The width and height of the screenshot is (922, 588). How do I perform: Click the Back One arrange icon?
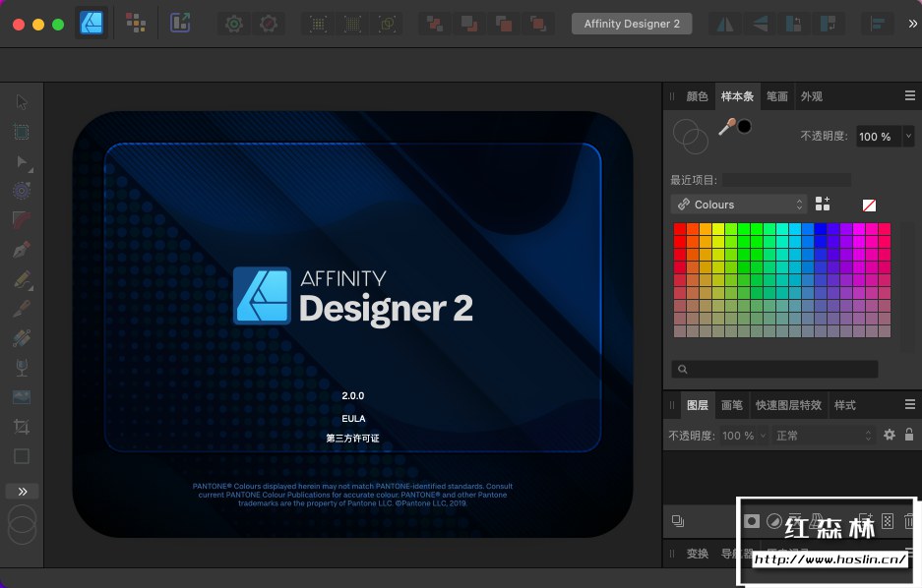pyautogui.click(x=469, y=24)
